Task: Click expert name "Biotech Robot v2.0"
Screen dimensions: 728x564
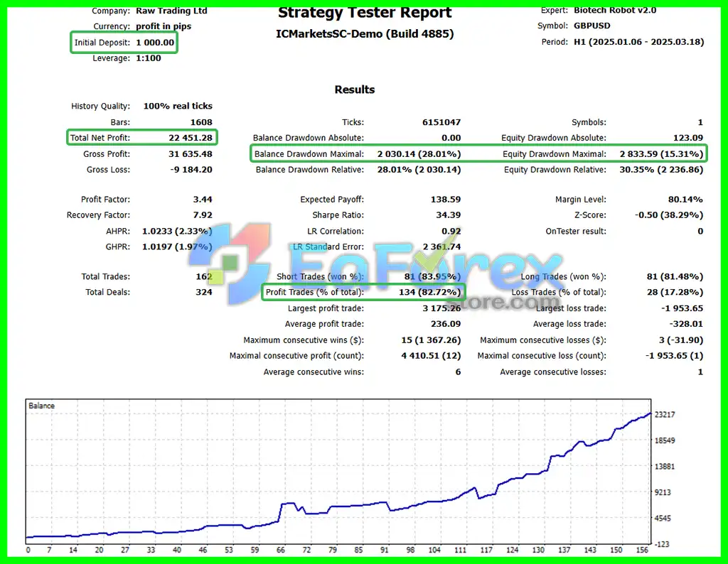Action: click(x=615, y=10)
